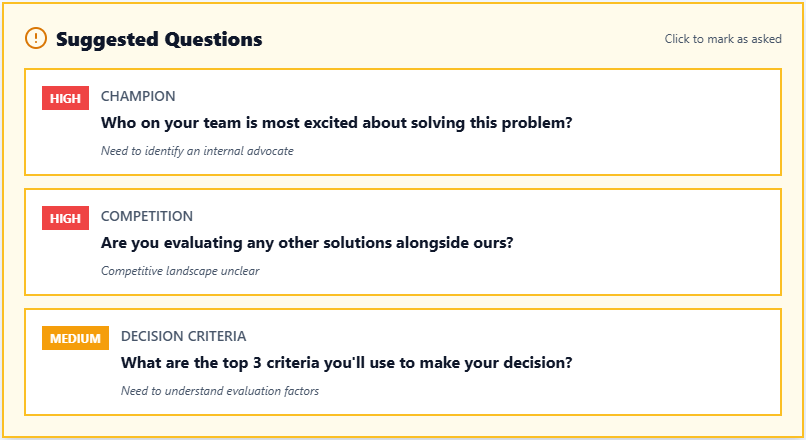Mark the Champion question as asked

click(x=402, y=122)
